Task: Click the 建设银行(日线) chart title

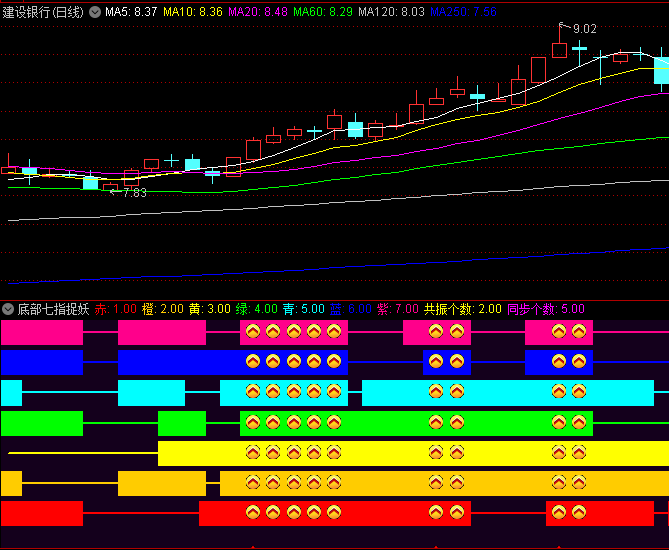Action: pos(43,12)
